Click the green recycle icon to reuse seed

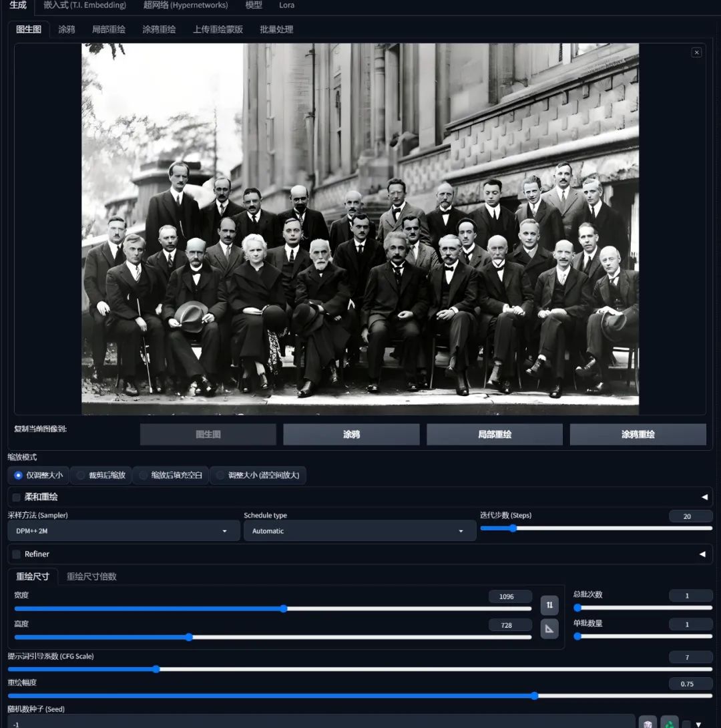click(x=669, y=723)
